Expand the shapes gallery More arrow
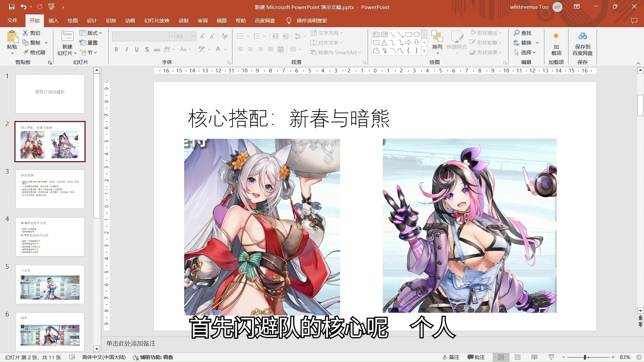The width and height of the screenshot is (644, 362). click(424, 51)
